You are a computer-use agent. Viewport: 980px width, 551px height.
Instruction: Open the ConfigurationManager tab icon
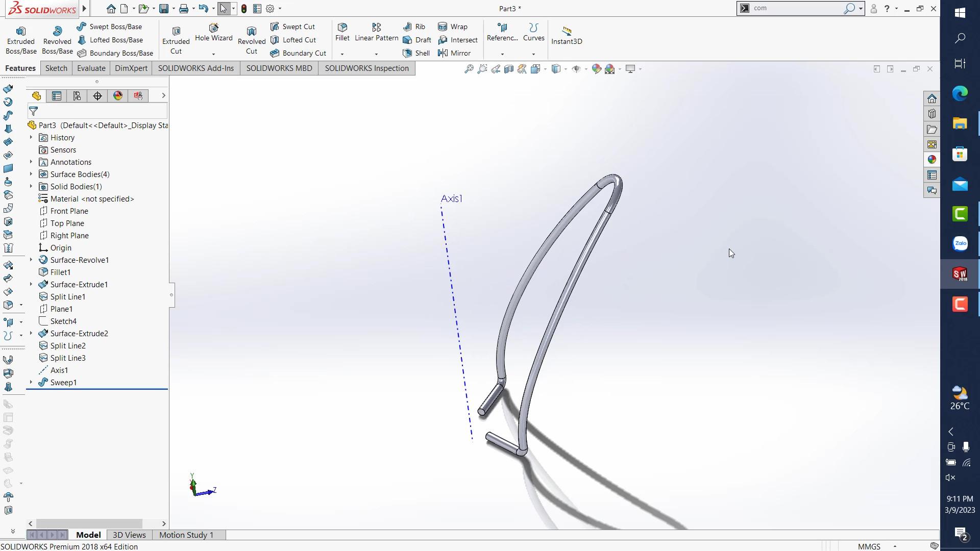click(x=77, y=96)
